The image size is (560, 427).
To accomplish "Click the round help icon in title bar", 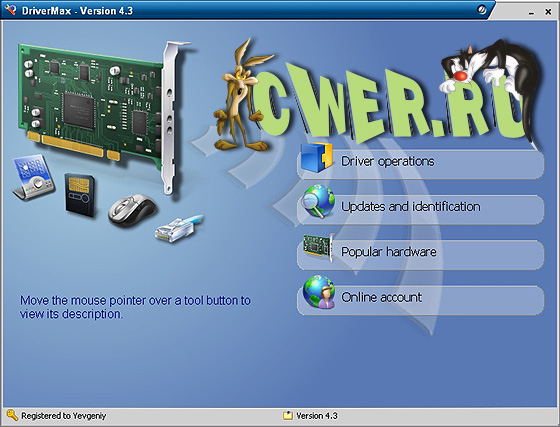I will pos(482,10).
